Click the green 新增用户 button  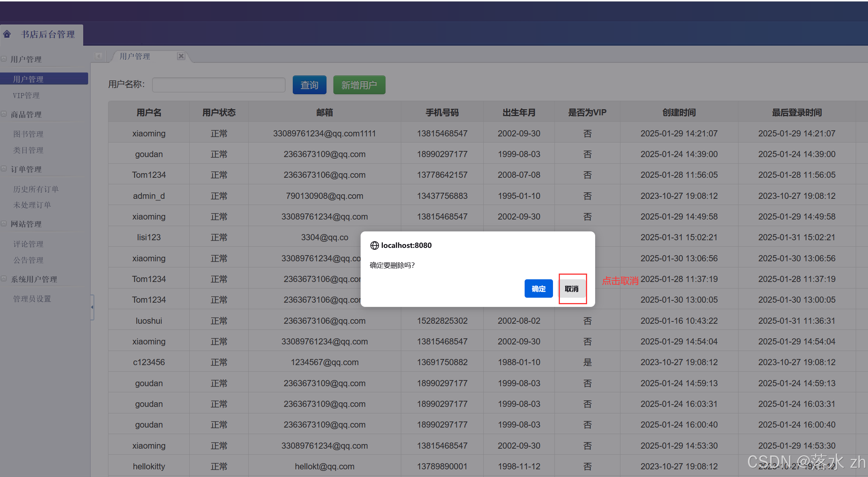(x=359, y=85)
